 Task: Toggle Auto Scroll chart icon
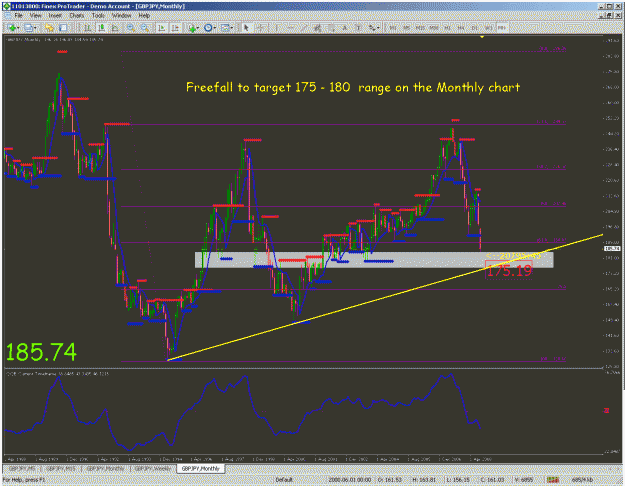[161, 28]
